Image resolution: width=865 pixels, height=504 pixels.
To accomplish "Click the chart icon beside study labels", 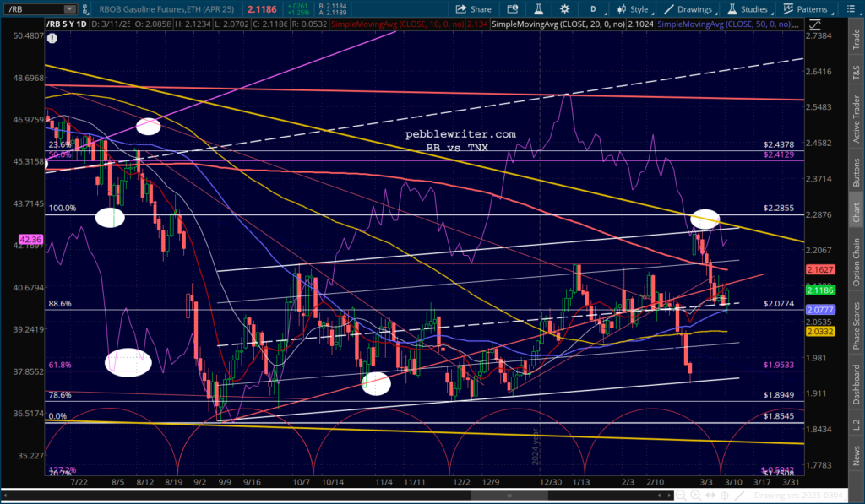I will pyautogui.click(x=814, y=24).
